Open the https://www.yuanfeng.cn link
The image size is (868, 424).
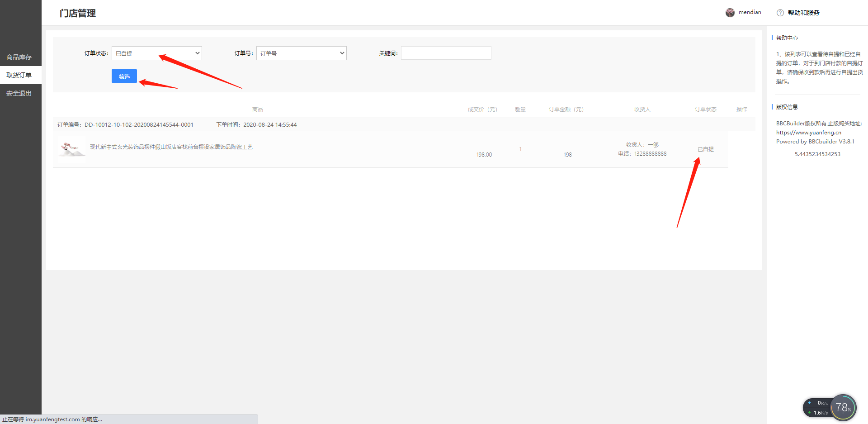tap(809, 133)
